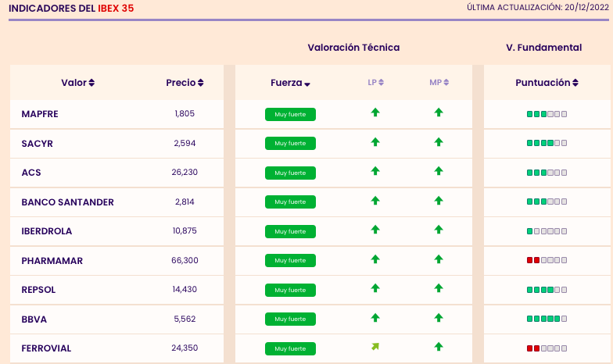Select ACS price 26,230
The image size is (613, 364).
point(185,172)
